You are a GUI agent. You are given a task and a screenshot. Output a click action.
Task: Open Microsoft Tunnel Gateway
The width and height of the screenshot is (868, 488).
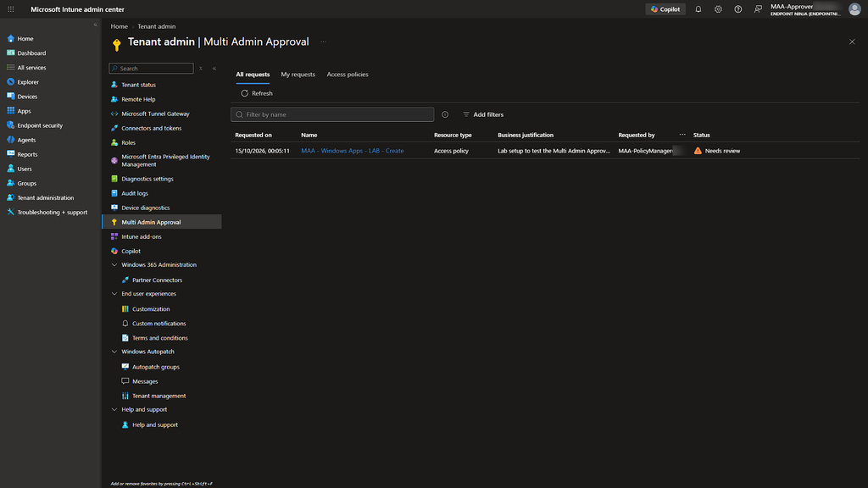(x=155, y=114)
